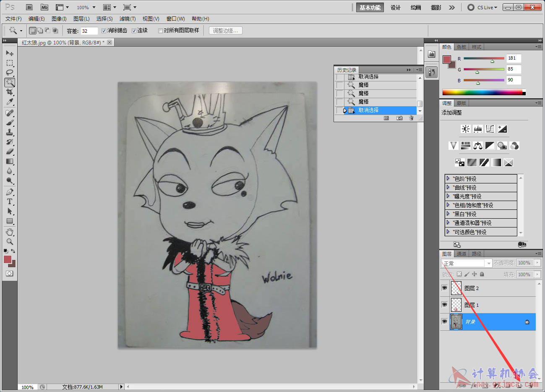Select the Eyedropper tool

pos(10,102)
